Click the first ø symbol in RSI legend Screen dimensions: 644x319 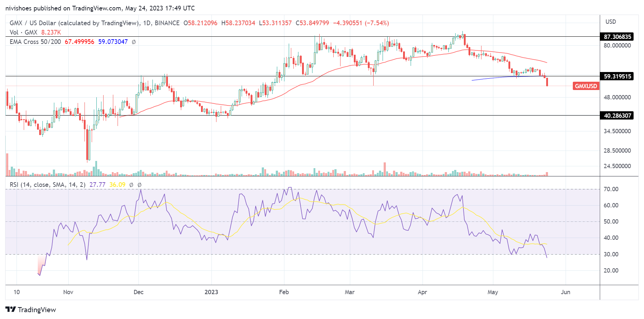[131, 185]
